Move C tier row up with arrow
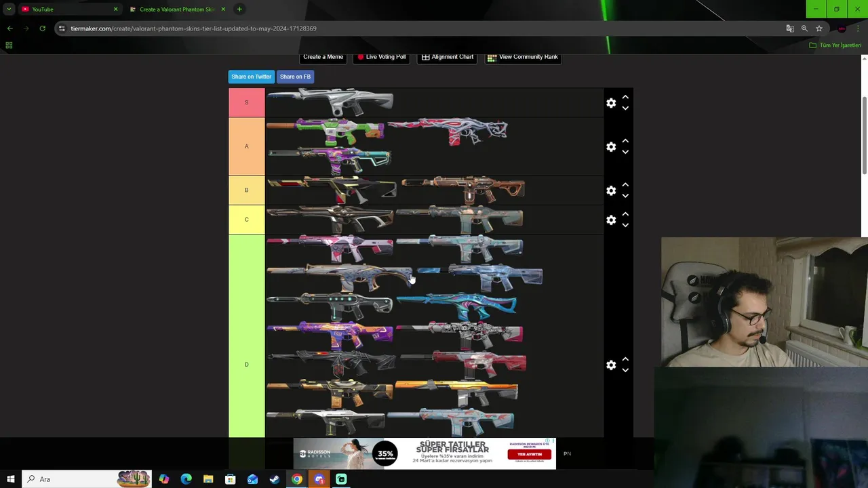The image size is (868, 488). (625, 214)
